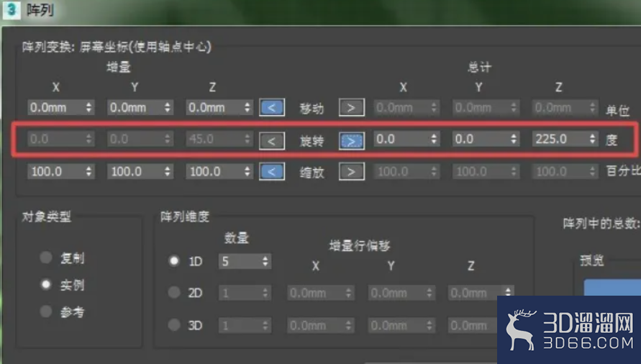The width and height of the screenshot is (641, 364).
Task: Click spinner arrows of incremental Scale Z
Action: (247, 171)
